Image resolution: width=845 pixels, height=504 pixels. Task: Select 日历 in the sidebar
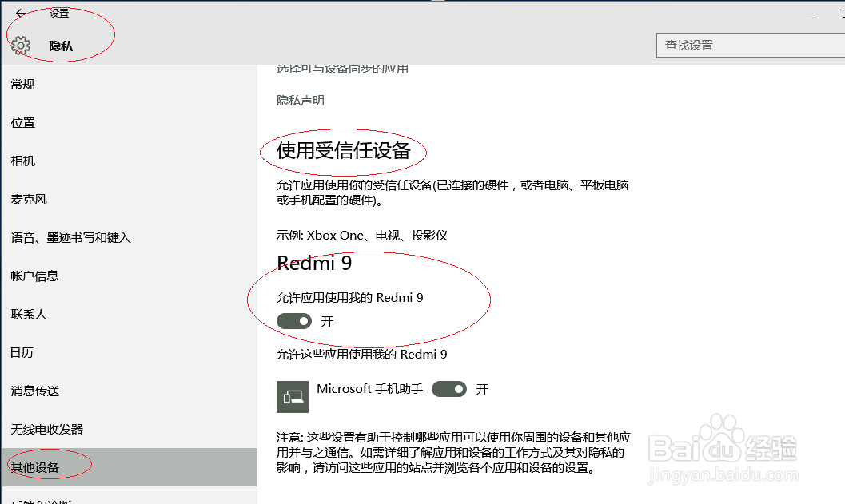pyautogui.click(x=130, y=352)
